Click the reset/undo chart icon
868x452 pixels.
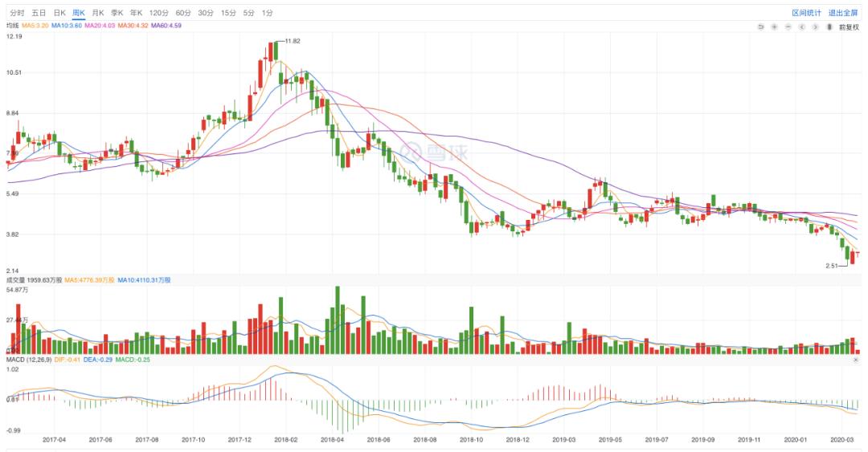[760, 26]
